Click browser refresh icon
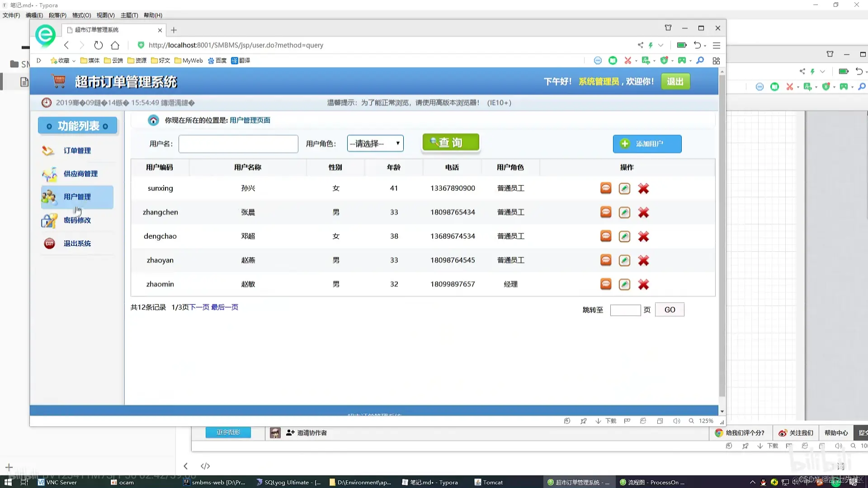The width and height of the screenshot is (868, 488). pos(98,45)
